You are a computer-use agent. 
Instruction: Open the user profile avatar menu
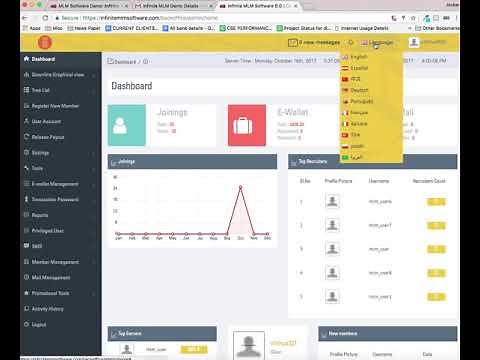tap(414, 42)
